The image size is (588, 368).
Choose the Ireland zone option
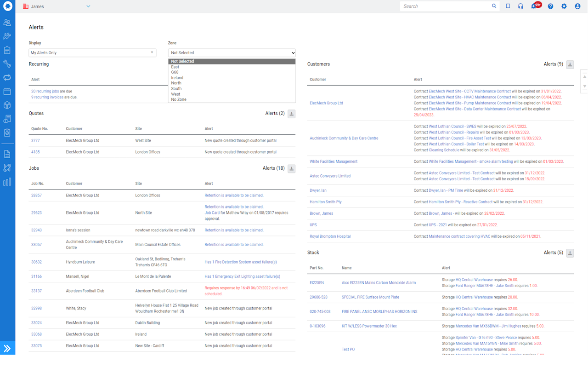[x=232, y=78]
